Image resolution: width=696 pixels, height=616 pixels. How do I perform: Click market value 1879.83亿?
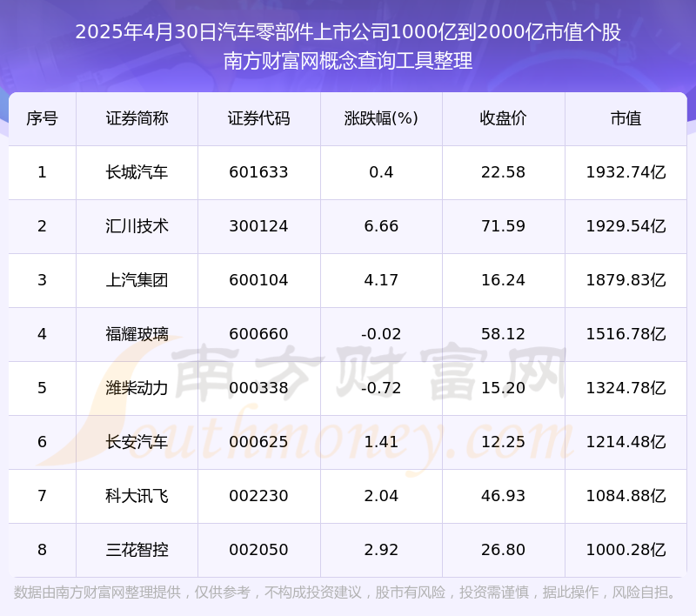tap(626, 280)
